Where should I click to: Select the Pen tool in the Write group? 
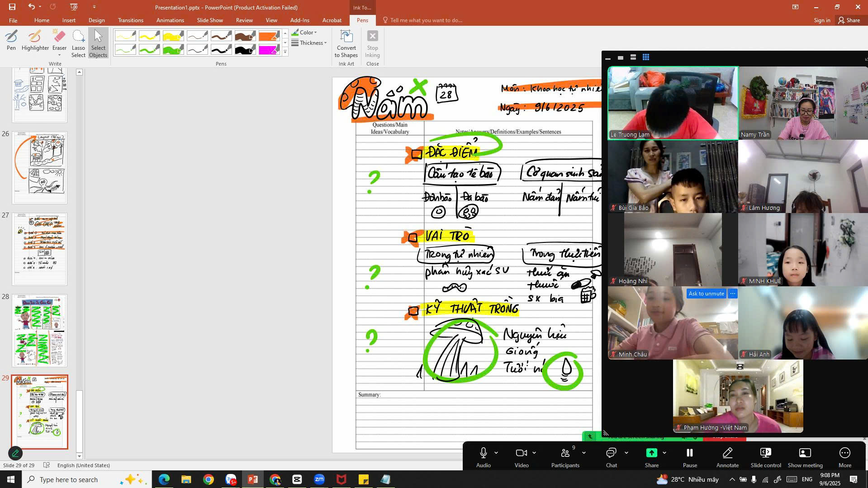(x=11, y=40)
